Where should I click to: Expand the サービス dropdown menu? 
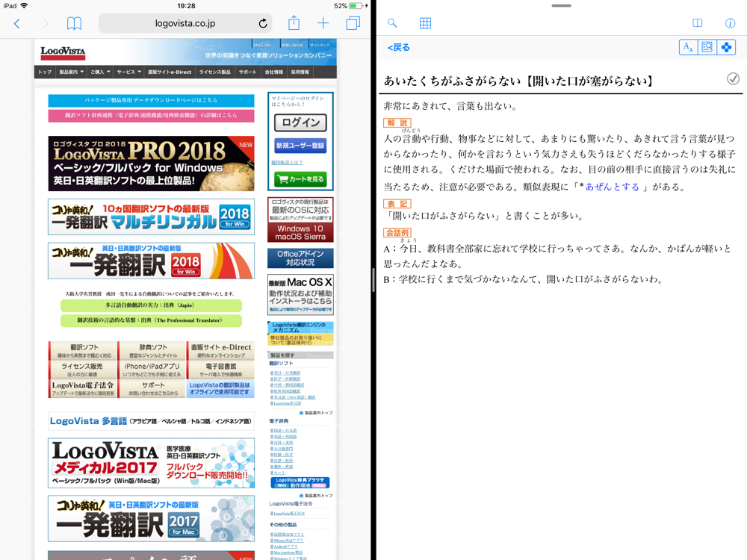coord(128,72)
